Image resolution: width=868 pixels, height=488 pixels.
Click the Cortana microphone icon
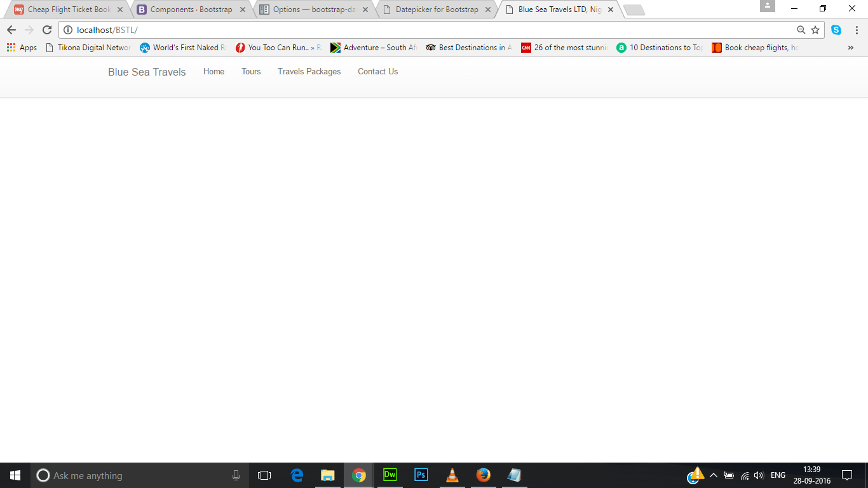(236, 475)
